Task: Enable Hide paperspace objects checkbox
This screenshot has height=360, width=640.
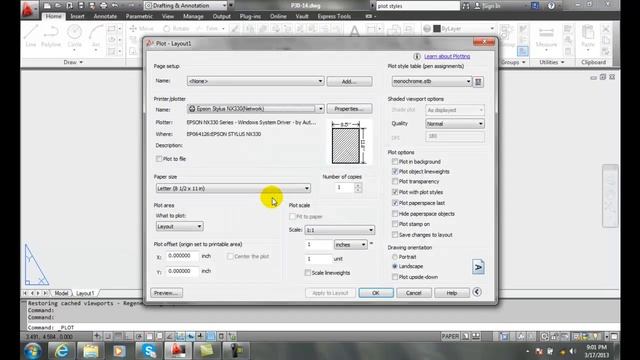Action: (x=395, y=213)
